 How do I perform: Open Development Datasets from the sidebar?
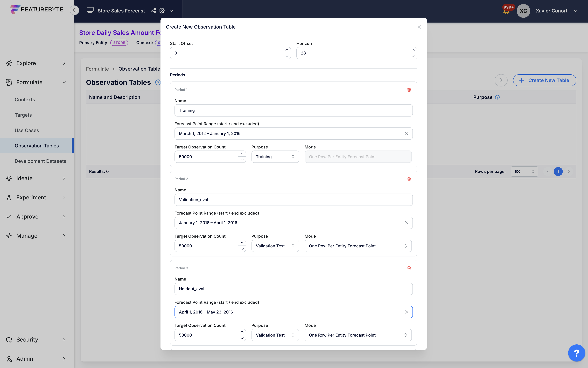(x=40, y=161)
